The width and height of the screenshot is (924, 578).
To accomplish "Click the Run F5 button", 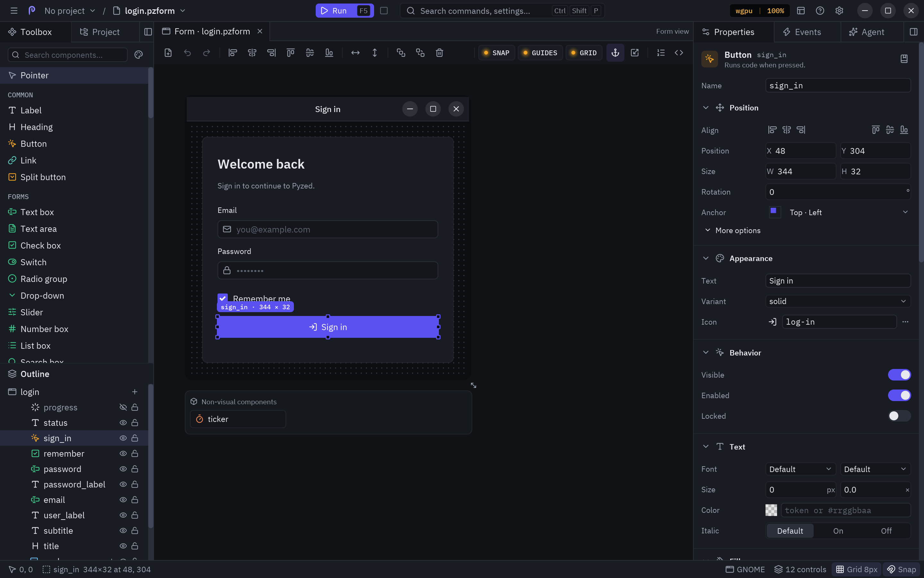I will tap(344, 11).
